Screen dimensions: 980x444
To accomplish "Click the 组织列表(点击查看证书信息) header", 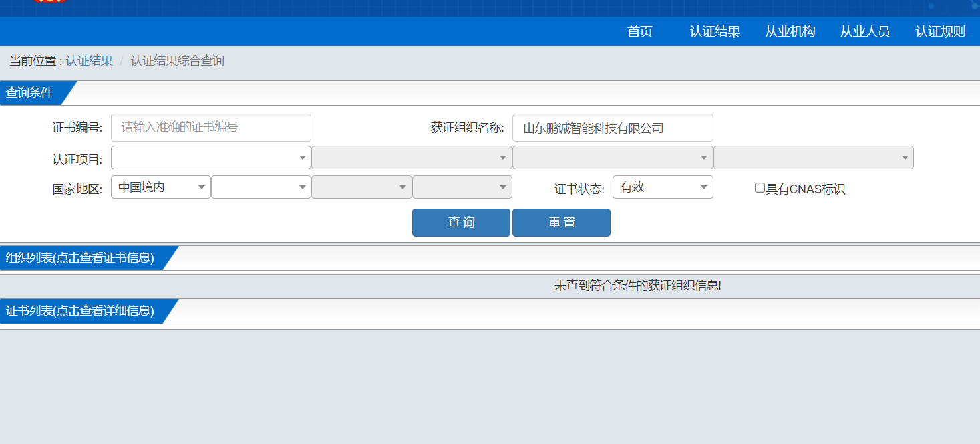I will coord(80,258).
